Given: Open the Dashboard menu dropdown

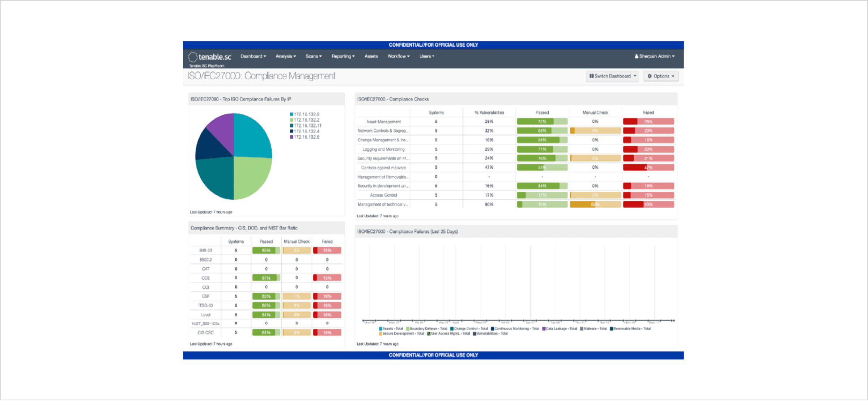Looking at the screenshot, I should click(x=253, y=56).
